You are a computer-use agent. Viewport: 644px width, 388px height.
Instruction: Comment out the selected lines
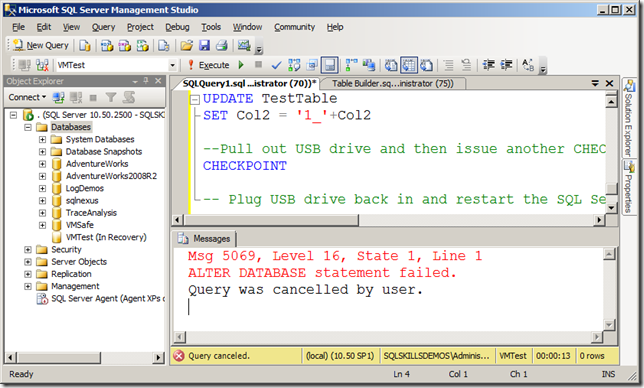coord(448,65)
